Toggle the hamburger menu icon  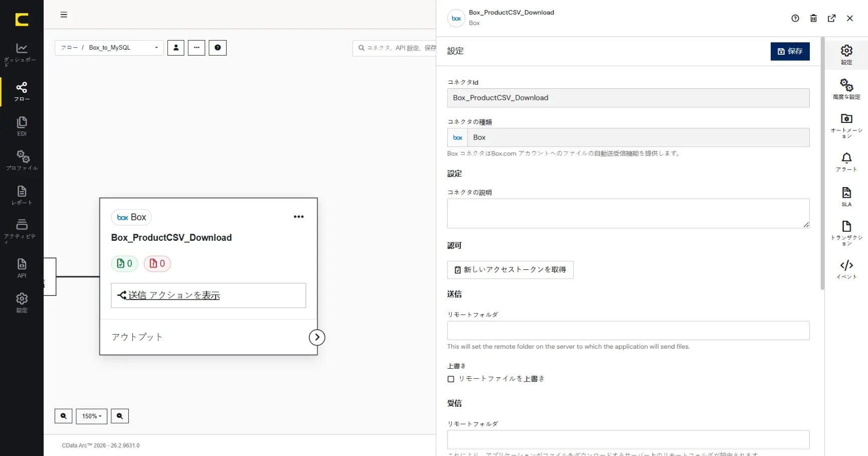(x=64, y=15)
